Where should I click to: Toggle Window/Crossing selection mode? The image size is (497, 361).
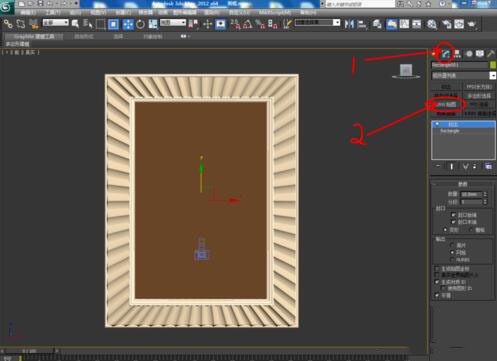point(113,24)
